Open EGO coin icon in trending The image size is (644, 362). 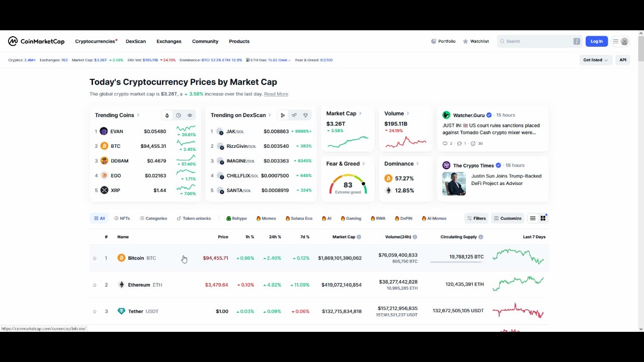[x=104, y=175]
